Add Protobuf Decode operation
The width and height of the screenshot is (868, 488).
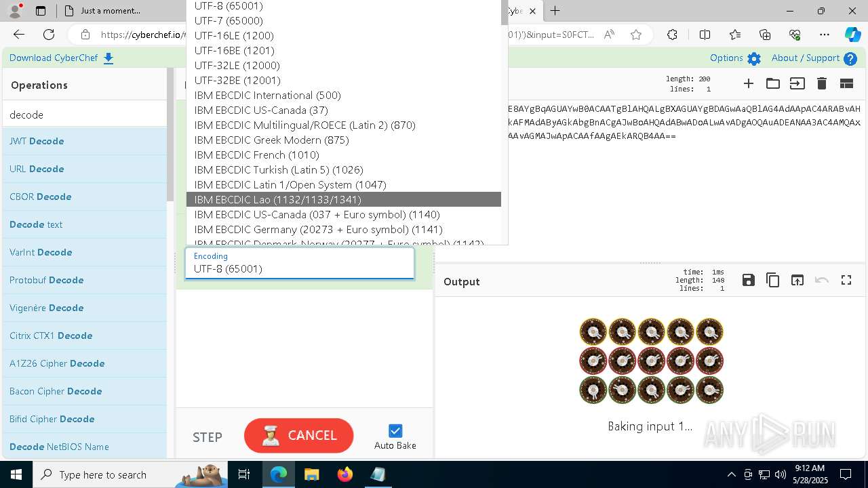pos(85,280)
